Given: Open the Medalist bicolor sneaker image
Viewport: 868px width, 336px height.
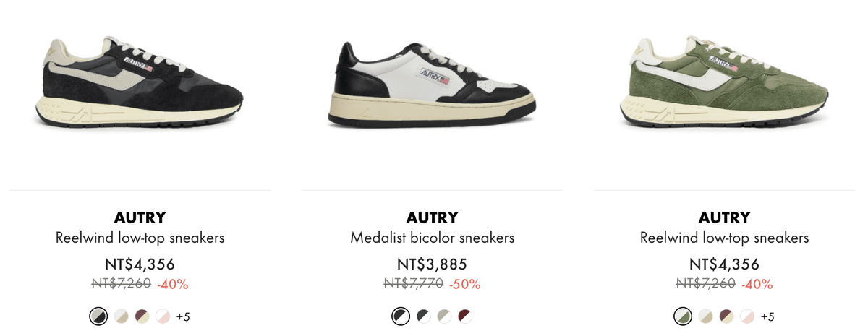Looking at the screenshot, I should (x=432, y=81).
